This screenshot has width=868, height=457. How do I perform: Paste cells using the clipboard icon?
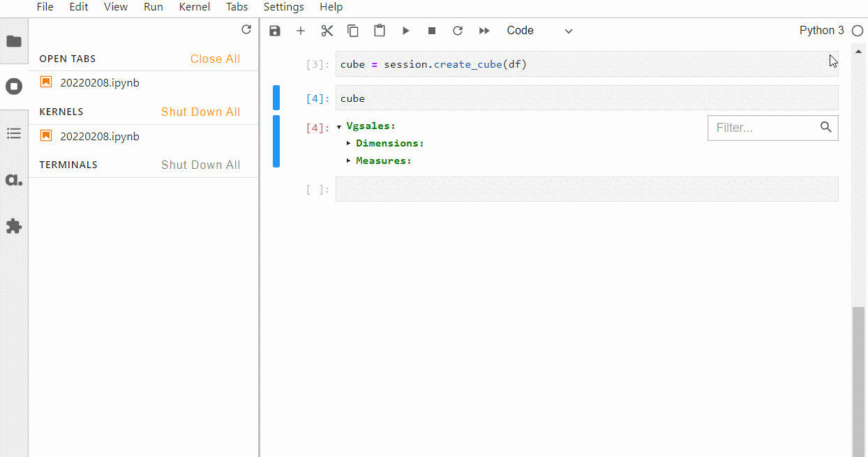click(x=379, y=31)
